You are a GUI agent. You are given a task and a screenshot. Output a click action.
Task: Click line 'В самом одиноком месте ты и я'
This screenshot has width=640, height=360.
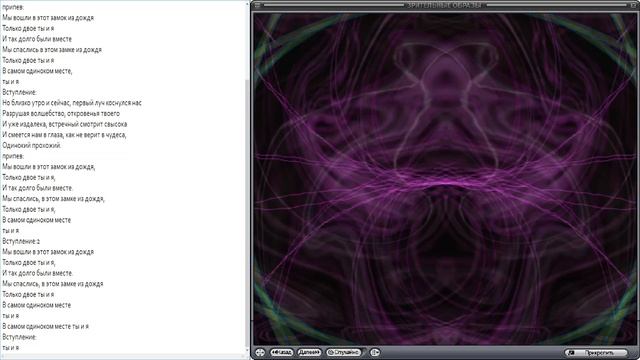(x=45, y=326)
